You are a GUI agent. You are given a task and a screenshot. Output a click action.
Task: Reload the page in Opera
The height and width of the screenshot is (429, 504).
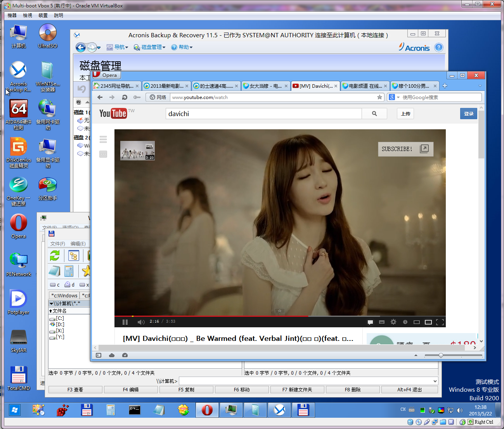point(125,97)
